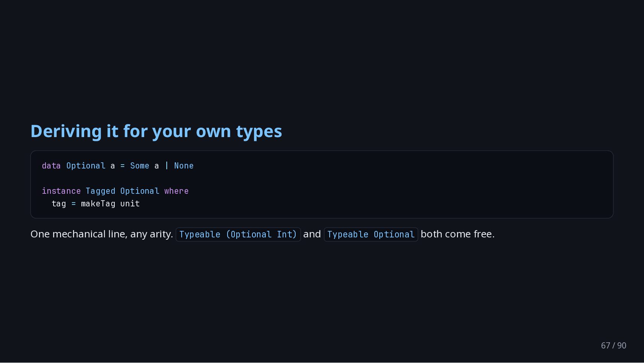Click the 'data' keyword in the code block
644x363 pixels.
pyautogui.click(x=51, y=166)
